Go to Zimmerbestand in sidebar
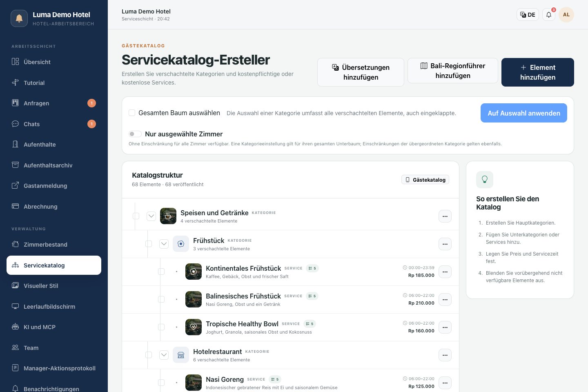Screen dimensions: 588x392 [54, 245]
